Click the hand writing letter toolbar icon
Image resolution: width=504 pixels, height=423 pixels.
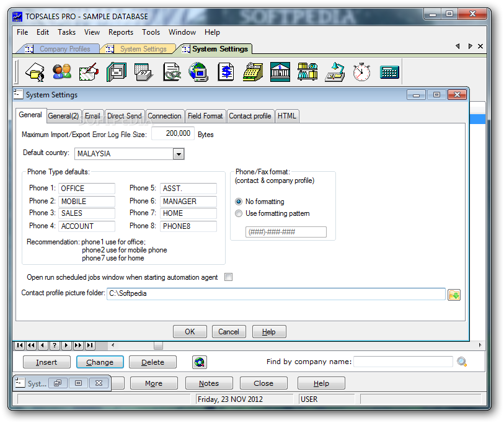89,72
